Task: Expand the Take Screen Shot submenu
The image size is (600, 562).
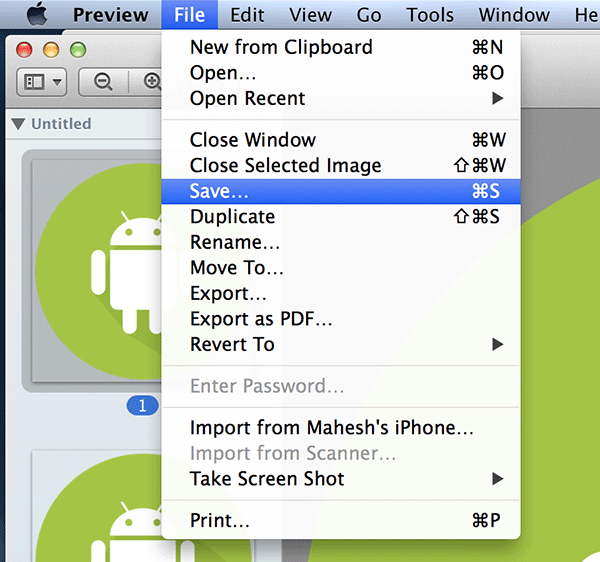Action: tap(341, 479)
